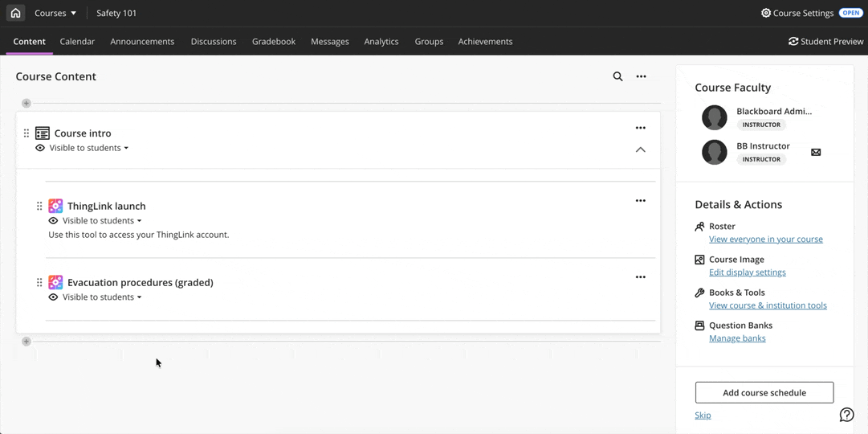Image resolution: width=868 pixels, height=434 pixels.
Task: Open Evacuation procedures more options menu
Action: coord(641,277)
